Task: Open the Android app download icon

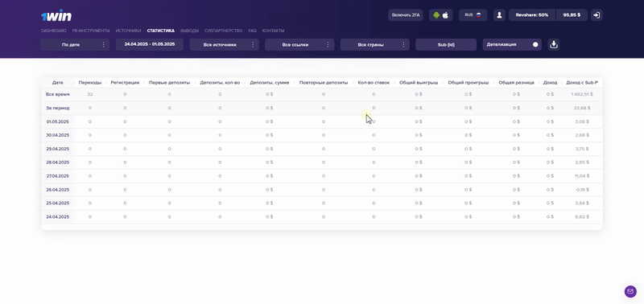Action: pos(436,15)
